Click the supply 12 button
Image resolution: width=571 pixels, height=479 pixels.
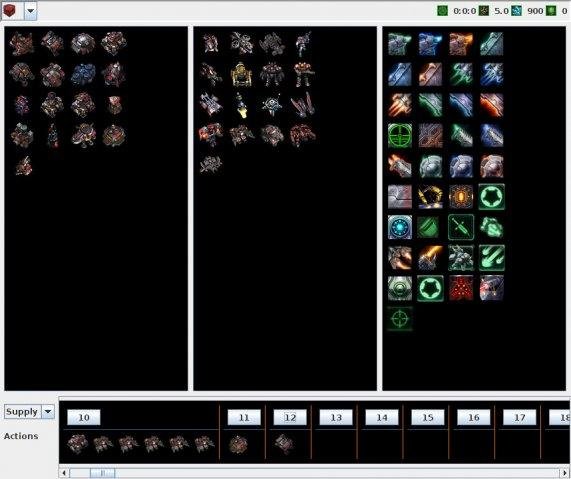[290, 417]
